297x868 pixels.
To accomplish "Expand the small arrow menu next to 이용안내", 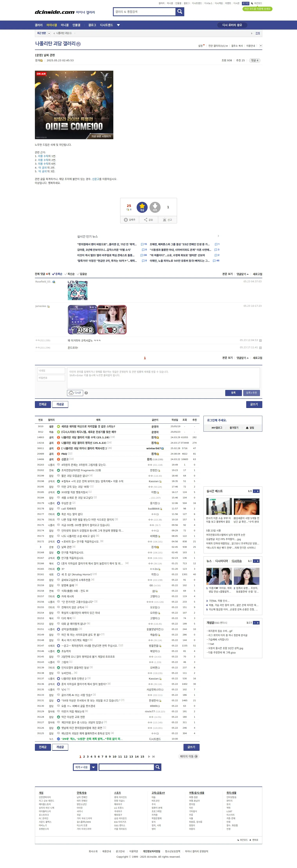I will tap(261, 46).
